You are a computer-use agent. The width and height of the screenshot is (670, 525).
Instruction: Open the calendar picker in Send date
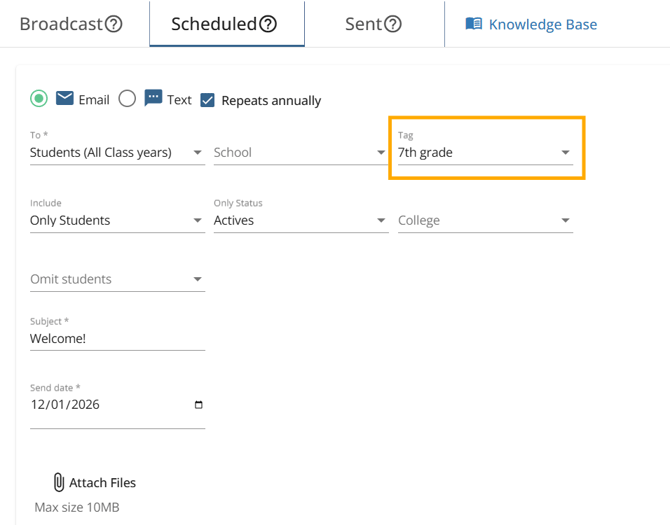[x=198, y=405]
